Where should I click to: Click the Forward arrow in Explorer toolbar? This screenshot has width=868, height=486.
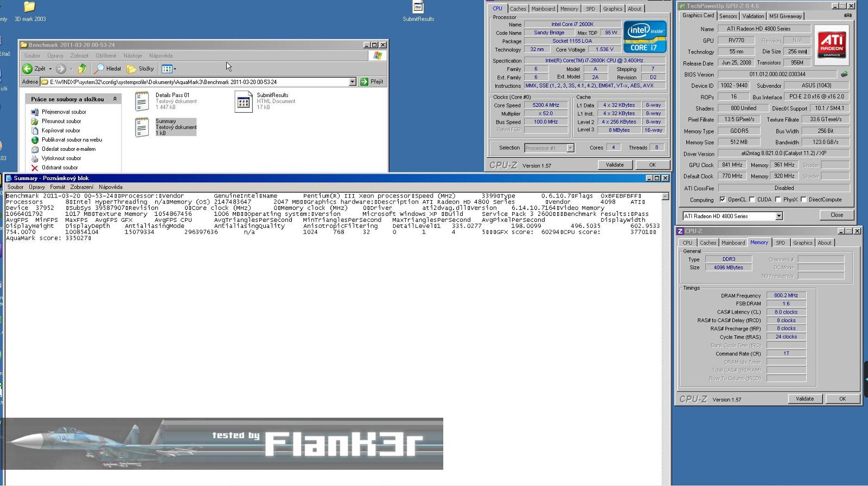(61, 69)
